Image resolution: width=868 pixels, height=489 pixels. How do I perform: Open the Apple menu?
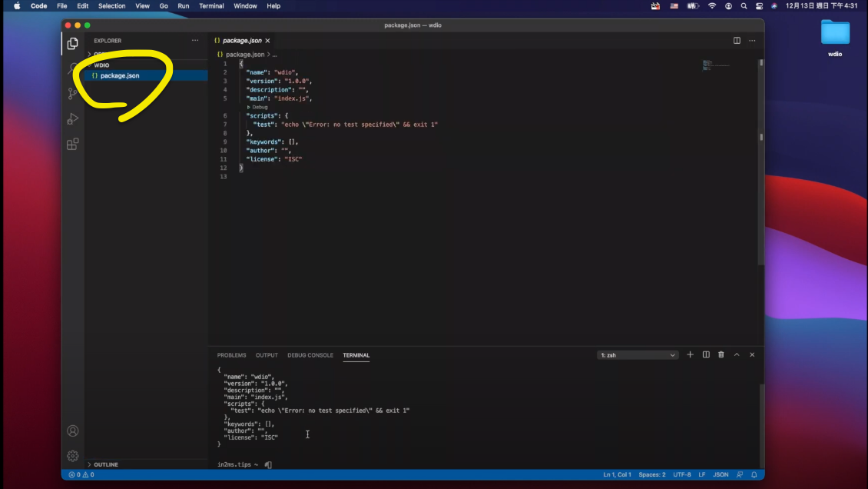tap(17, 6)
